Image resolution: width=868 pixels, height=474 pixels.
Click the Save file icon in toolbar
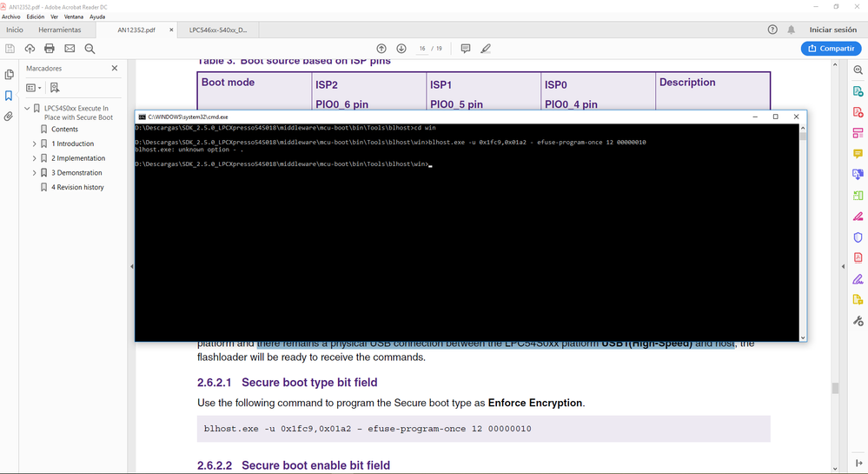10,49
